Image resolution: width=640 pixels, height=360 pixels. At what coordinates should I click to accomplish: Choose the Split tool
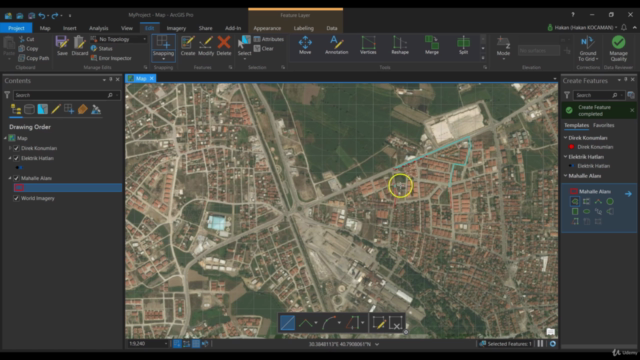click(463, 45)
